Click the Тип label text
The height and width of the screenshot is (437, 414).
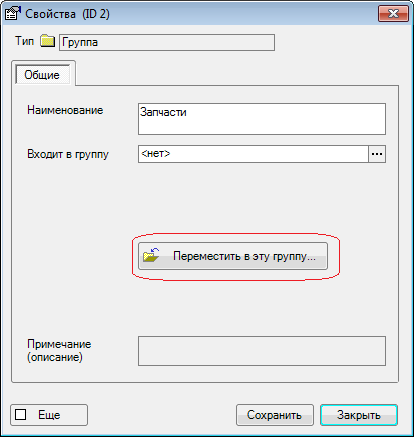tap(24, 41)
